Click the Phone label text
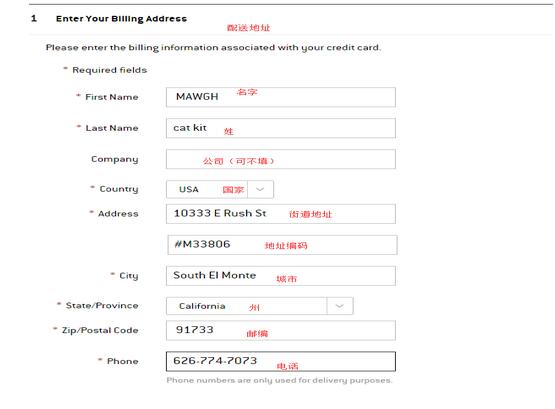The height and width of the screenshot is (409, 555). tap(122, 361)
